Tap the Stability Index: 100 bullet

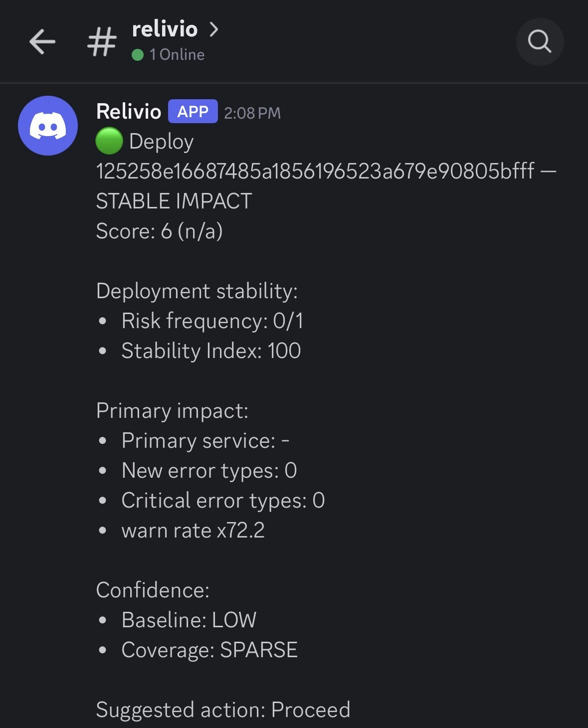[x=210, y=351]
